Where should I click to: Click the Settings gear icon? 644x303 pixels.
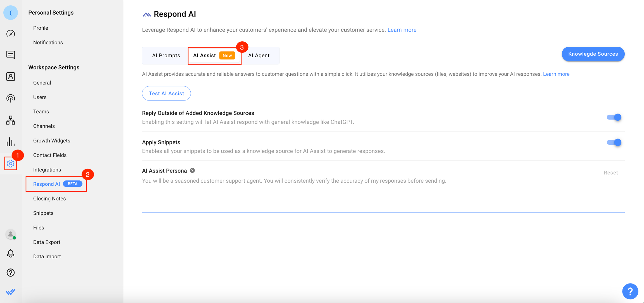[11, 164]
